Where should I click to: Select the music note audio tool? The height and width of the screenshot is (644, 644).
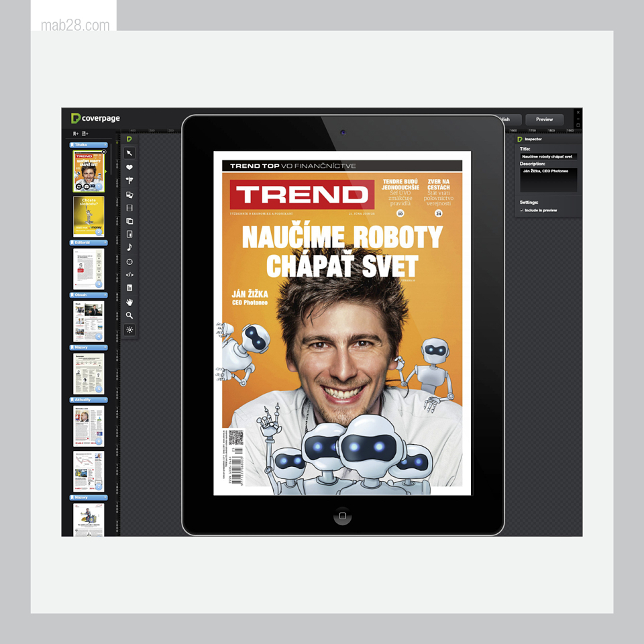point(129,248)
